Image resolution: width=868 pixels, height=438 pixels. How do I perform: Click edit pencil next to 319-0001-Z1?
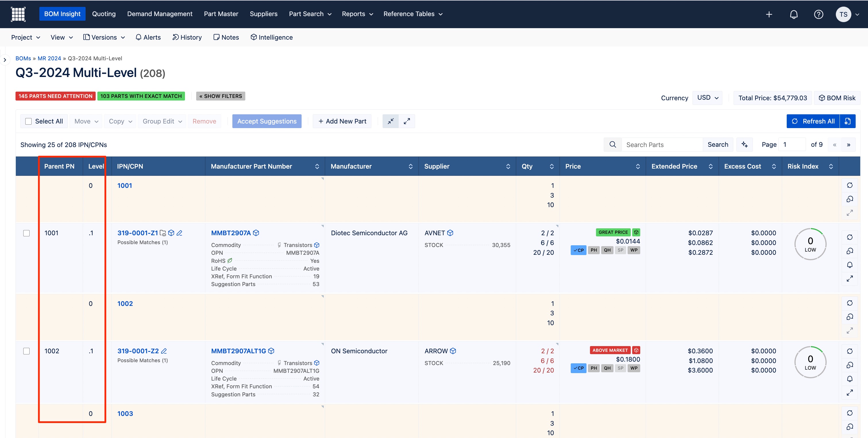pos(180,233)
